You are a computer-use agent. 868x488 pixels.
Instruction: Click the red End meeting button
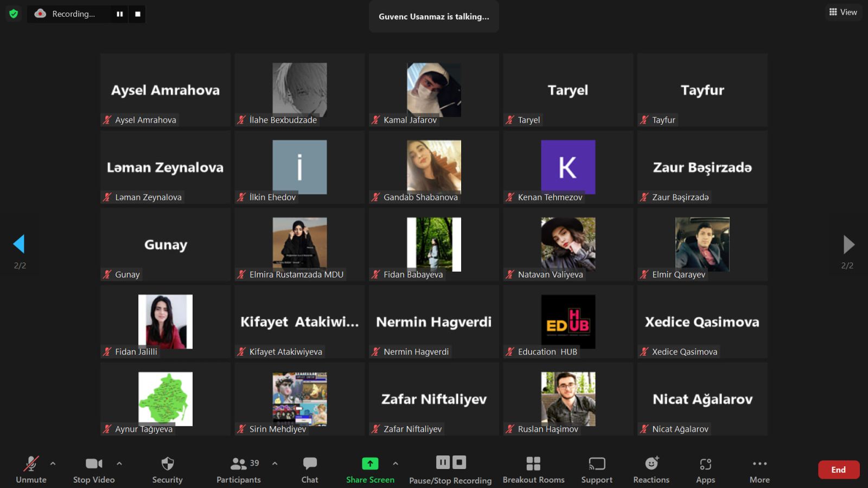point(838,470)
